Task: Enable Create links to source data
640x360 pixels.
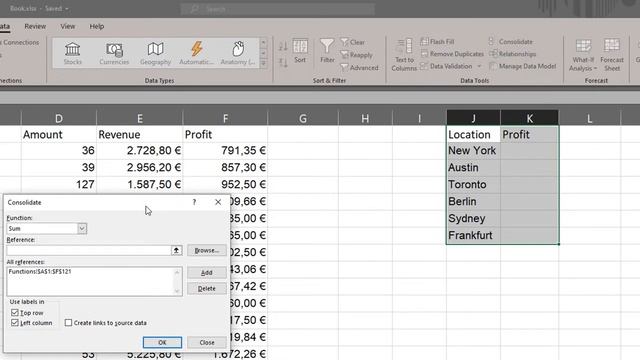Action: point(68,323)
